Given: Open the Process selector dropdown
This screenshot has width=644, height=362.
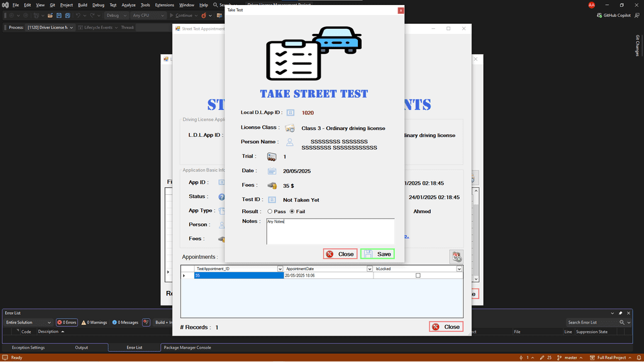Looking at the screenshot, I should point(50,28).
